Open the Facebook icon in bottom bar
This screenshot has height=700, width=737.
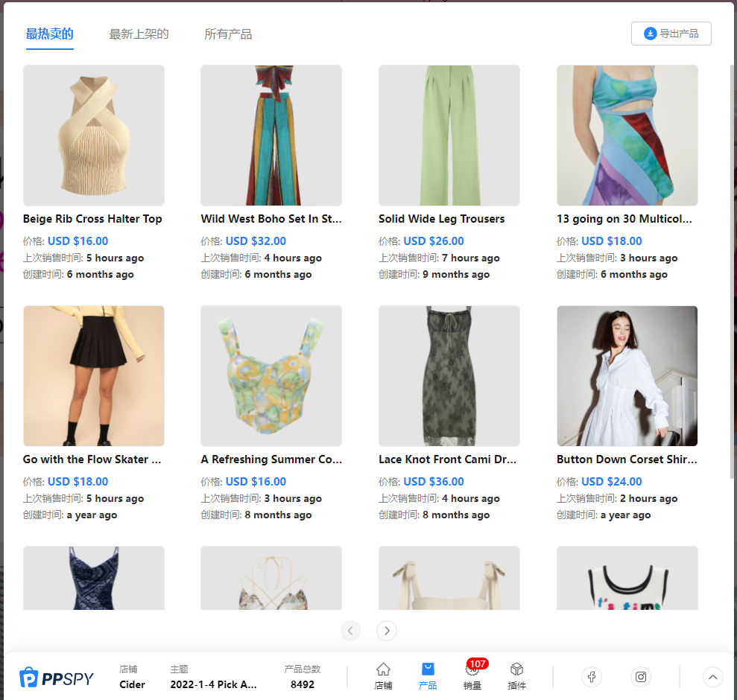[592, 677]
